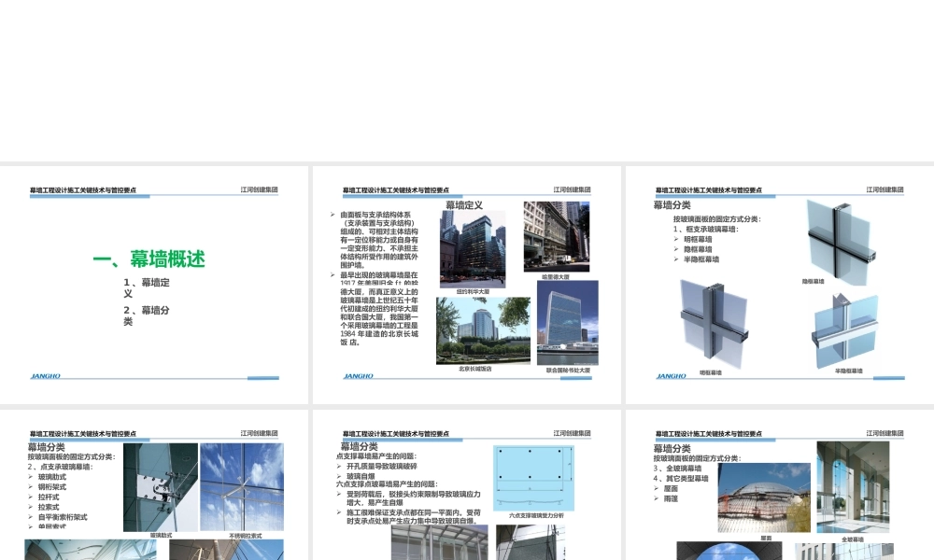Select the 幕墙定义 heading text

tap(464, 205)
